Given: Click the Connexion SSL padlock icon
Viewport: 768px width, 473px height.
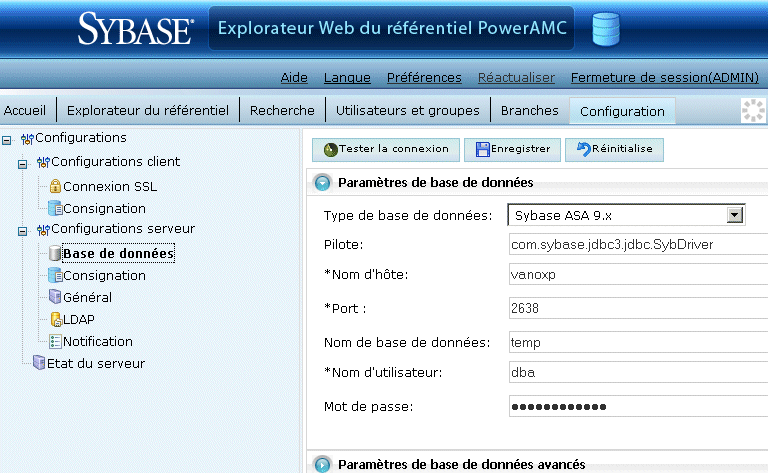Looking at the screenshot, I should click(x=55, y=186).
